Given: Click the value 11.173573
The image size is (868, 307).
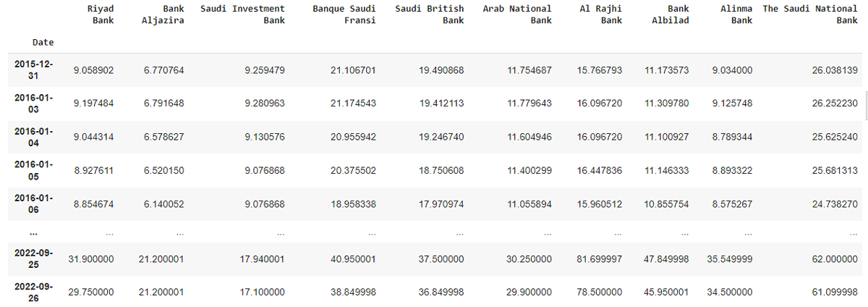Looking at the screenshot, I should point(667,70).
